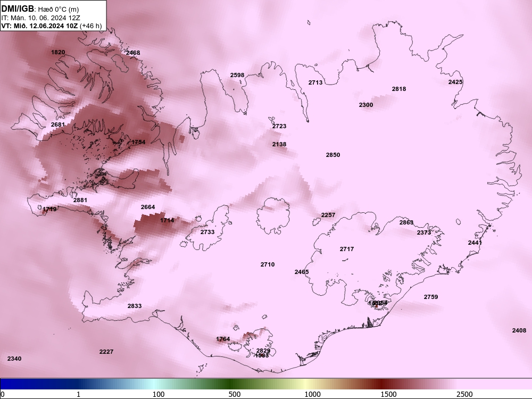Select the 1754 value
Viewport: 532px width, 399px height.
tap(138, 142)
